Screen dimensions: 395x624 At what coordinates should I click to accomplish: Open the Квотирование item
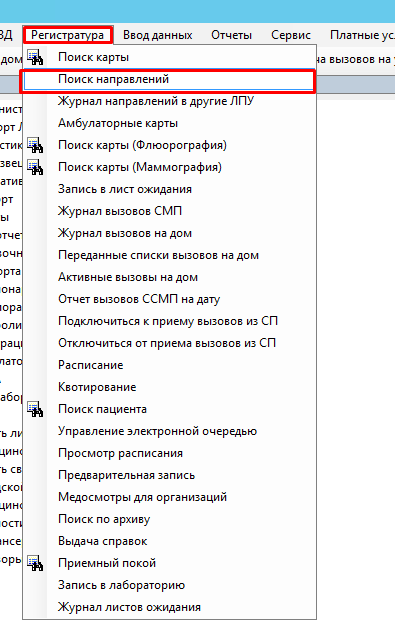(x=169, y=387)
